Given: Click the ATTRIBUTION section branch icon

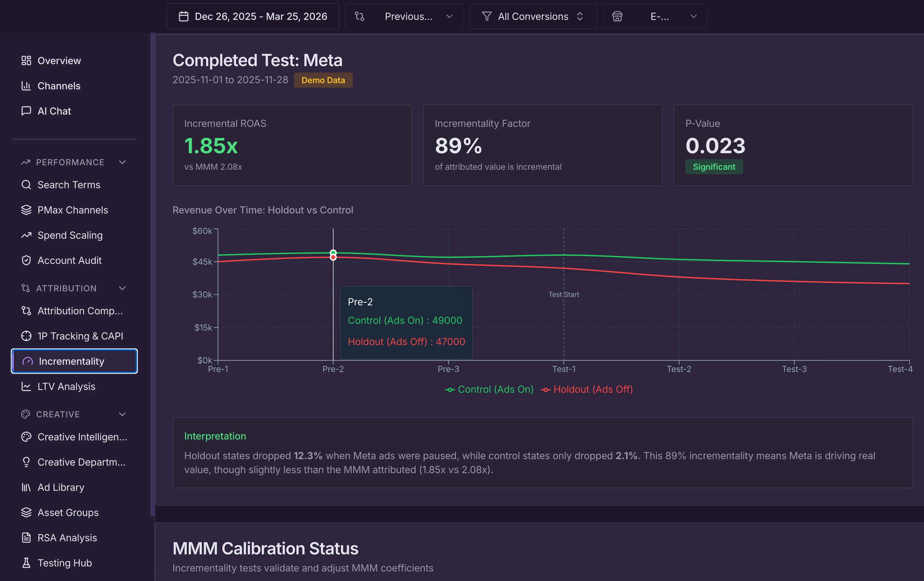Looking at the screenshot, I should tap(26, 288).
